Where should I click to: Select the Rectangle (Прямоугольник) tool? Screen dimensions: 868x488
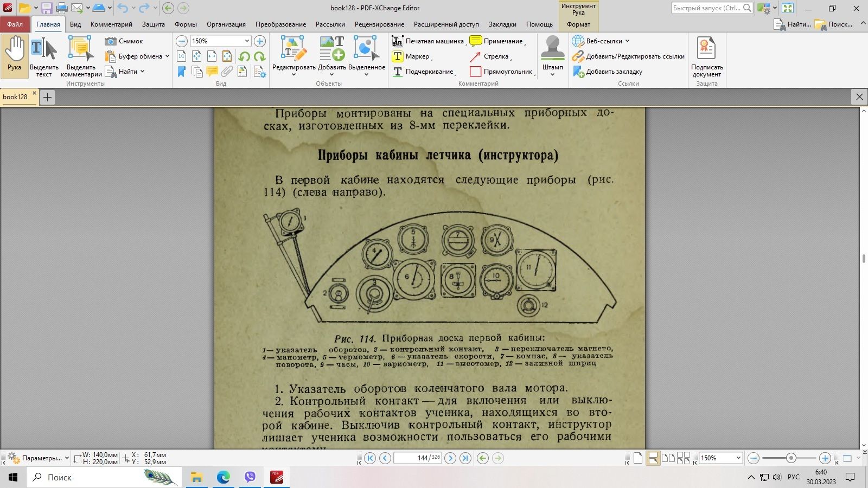502,72
